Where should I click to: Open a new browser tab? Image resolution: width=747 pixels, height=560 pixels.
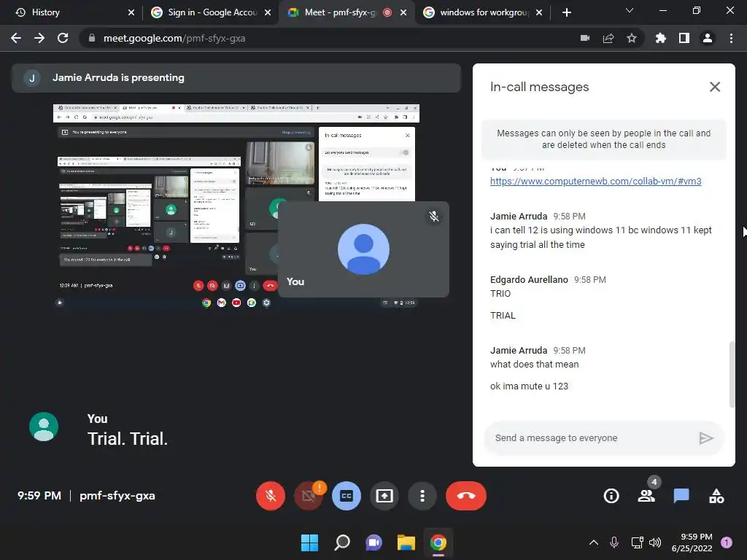coord(566,12)
